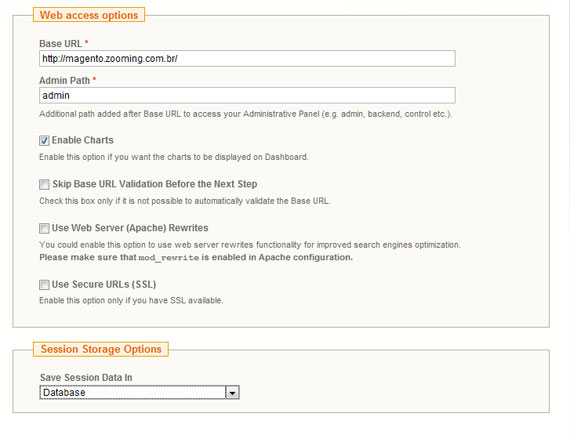Image resolution: width=570 pixels, height=435 pixels.
Task: Click the 'Session Storage Options' section heading
Action: click(101, 349)
